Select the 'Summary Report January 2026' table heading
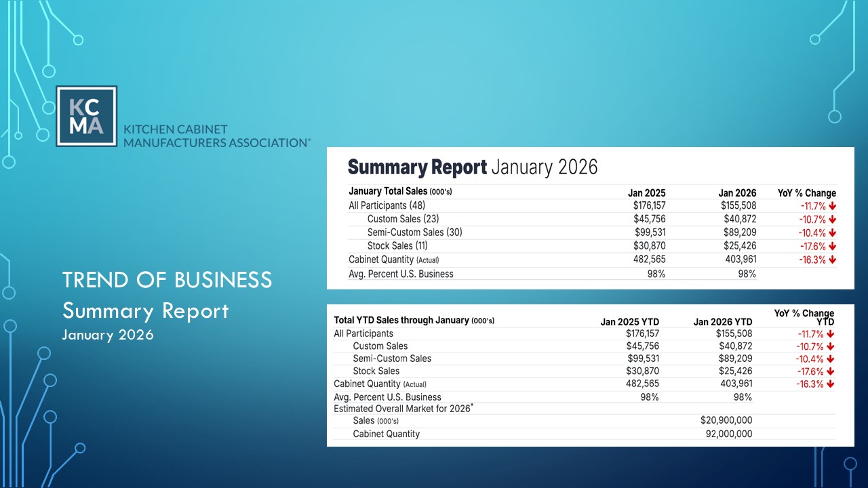This screenshot has width=868, height=488. click(x=472, y=167)
